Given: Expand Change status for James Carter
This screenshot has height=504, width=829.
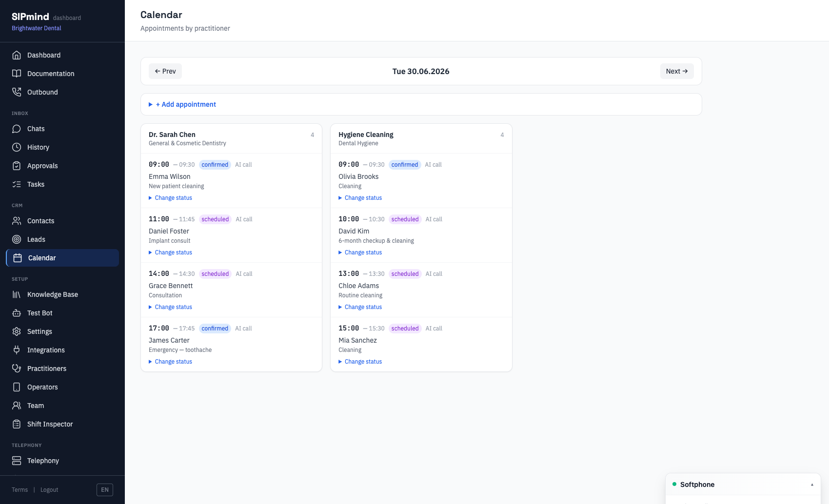Looking at the screenshot, I should point(170,362).
